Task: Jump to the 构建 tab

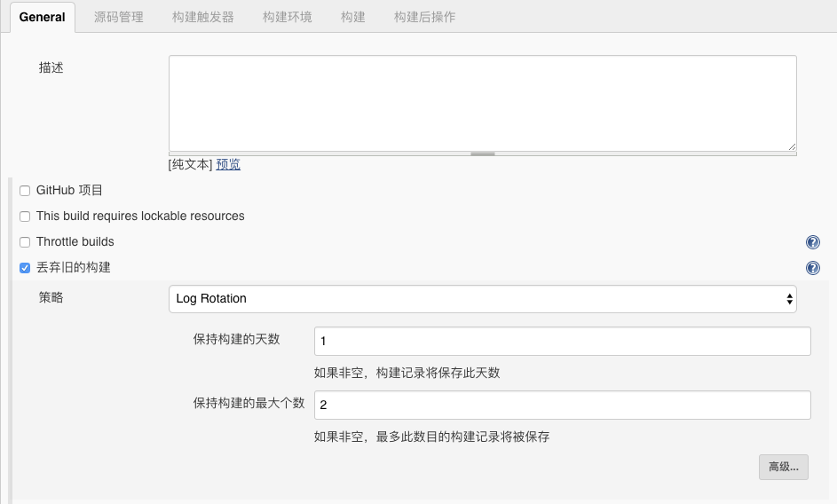Action: coord(353,17)
